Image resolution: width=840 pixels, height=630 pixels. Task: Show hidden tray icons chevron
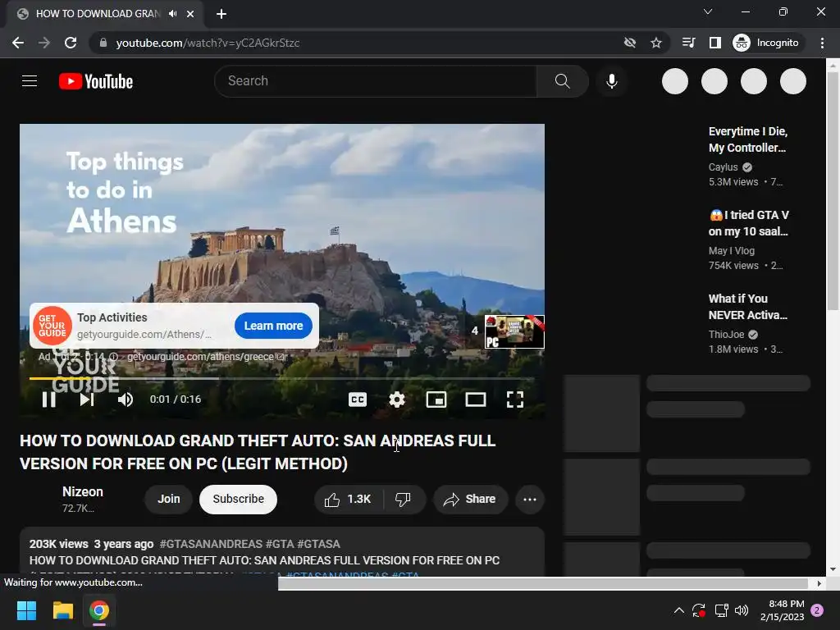pyautogui.click(x=678, y=610)
